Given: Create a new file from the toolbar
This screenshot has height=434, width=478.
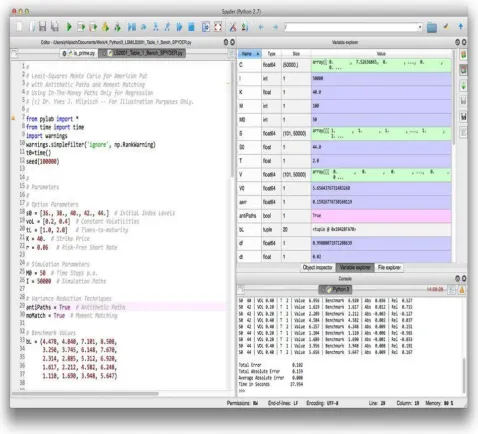Looking at the screenshot, I should point(19,27).
